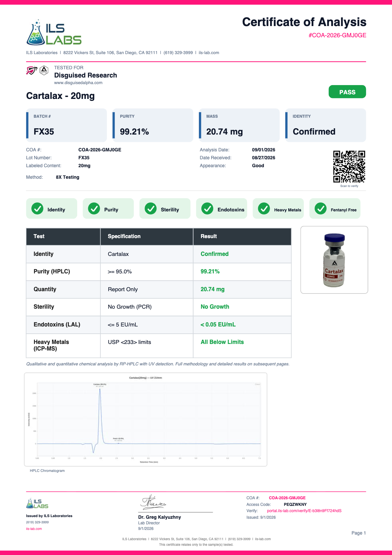Click the green '20.74 mg' result cell
The width and height of the screenshot is (392, 555).
coord(242,289)
